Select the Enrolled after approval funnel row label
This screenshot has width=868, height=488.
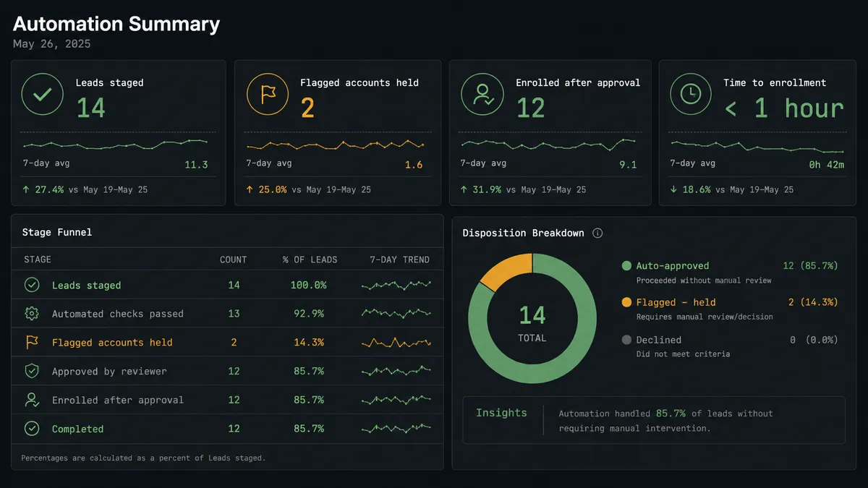[118, 400]
